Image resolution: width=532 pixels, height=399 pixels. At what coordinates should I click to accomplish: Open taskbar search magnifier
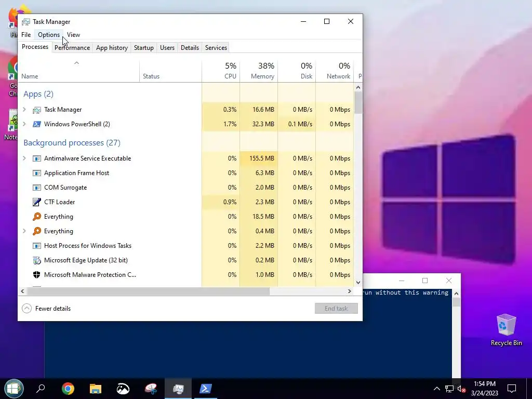coord(41,389)
